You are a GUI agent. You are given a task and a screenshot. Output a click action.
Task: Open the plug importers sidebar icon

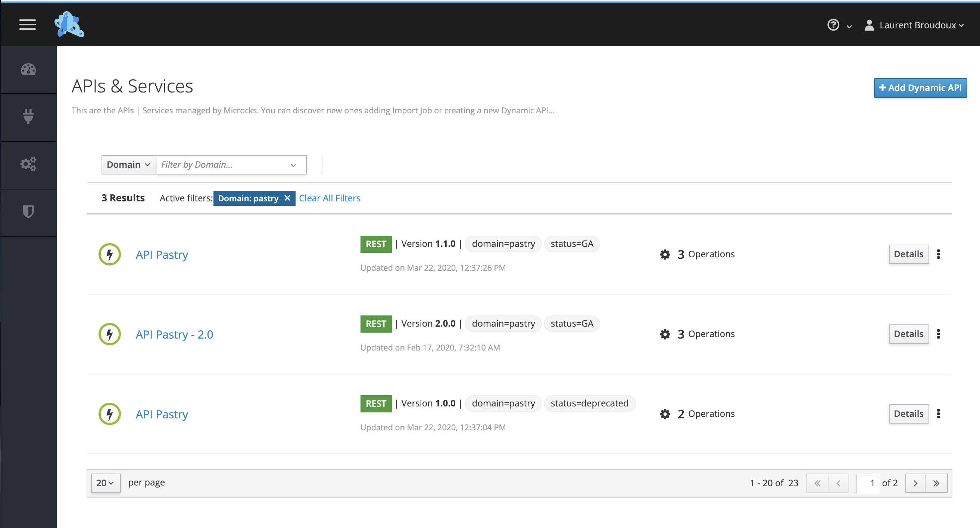[x=28, y=116]
